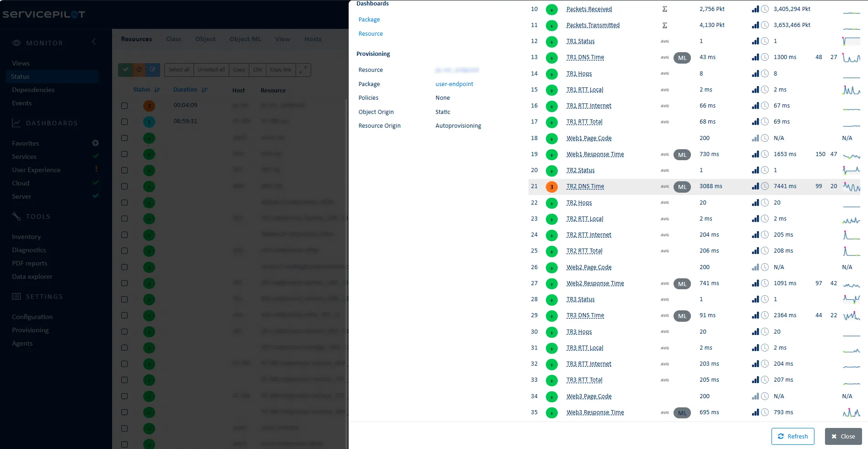Click the orange blocked-status filter icon
Screen dimensions: 868x449
139,70
